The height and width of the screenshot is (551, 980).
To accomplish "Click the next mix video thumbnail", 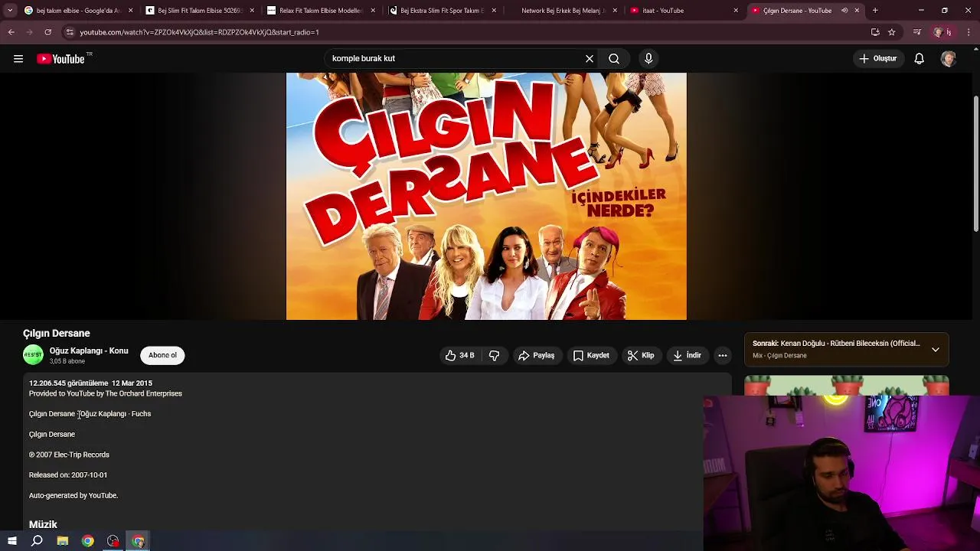I will [847, 386].
